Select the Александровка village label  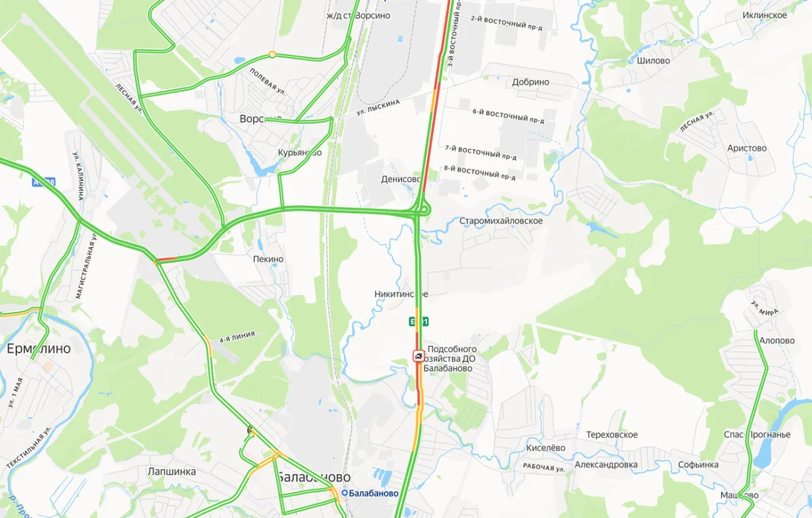click(606, 465)
